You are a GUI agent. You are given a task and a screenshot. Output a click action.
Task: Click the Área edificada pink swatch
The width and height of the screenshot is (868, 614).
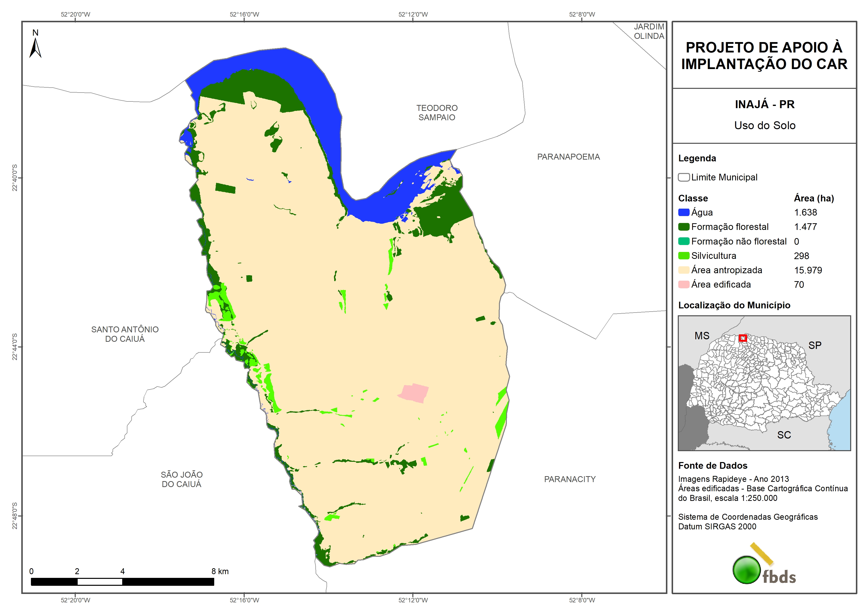coord(683,285)
